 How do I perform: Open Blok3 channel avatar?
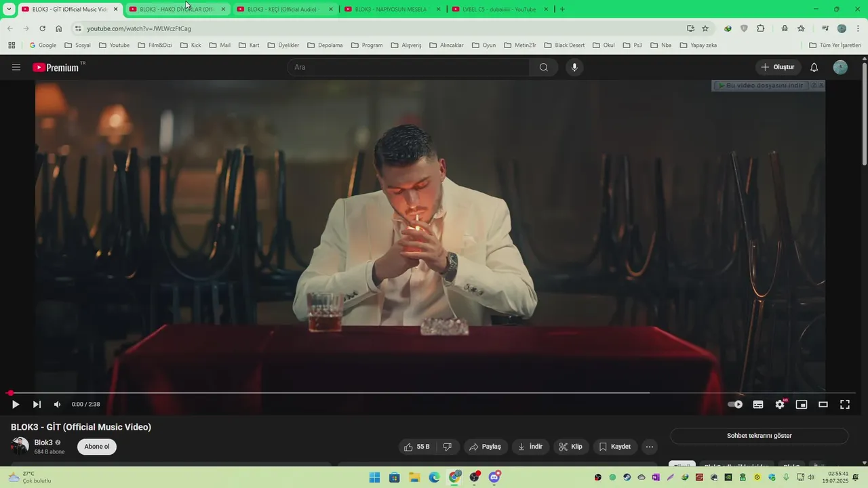click(20, 446)
